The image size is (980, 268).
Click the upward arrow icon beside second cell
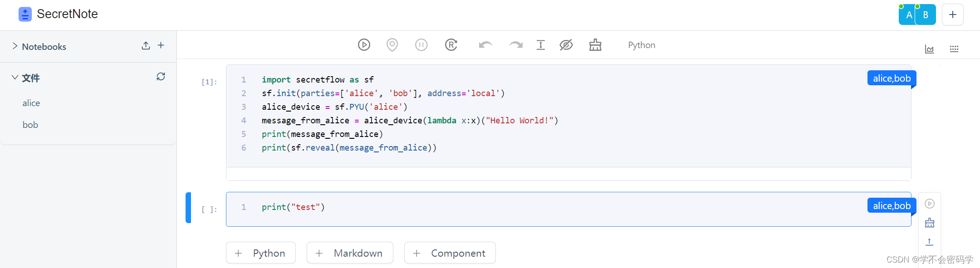click(x=930, y=242)
